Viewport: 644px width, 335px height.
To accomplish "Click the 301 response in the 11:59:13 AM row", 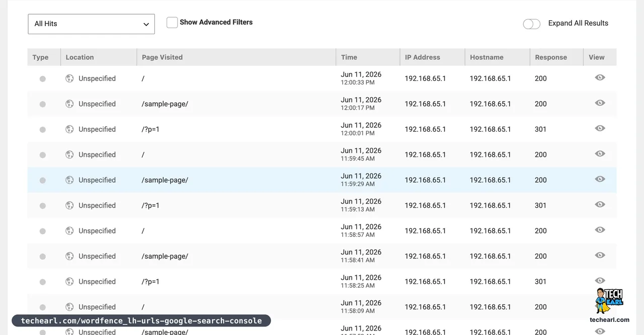I will [x=540, y=205].
